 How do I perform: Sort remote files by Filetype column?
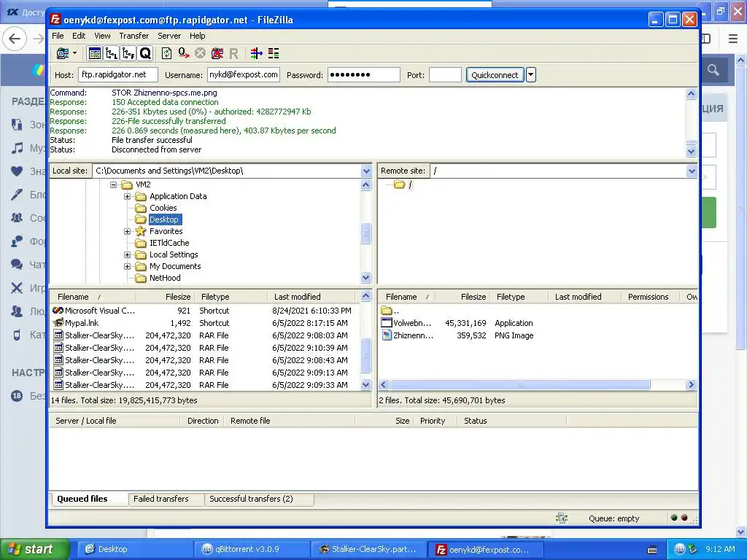coord(519,297)
